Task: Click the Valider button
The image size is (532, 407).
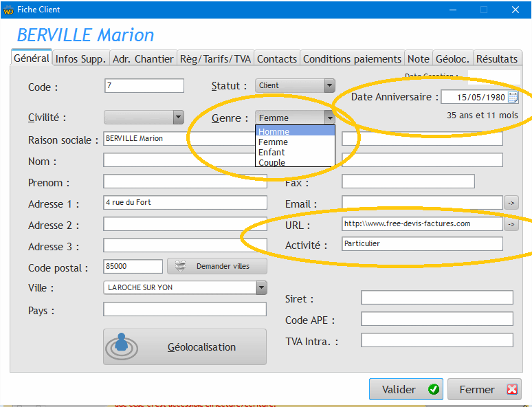Action: 406,389
